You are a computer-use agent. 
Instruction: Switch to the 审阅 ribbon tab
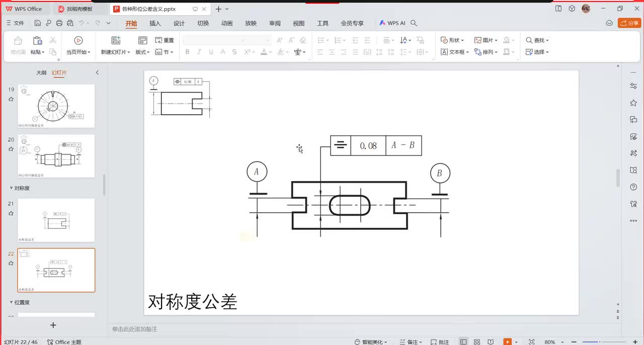[275, 23]
